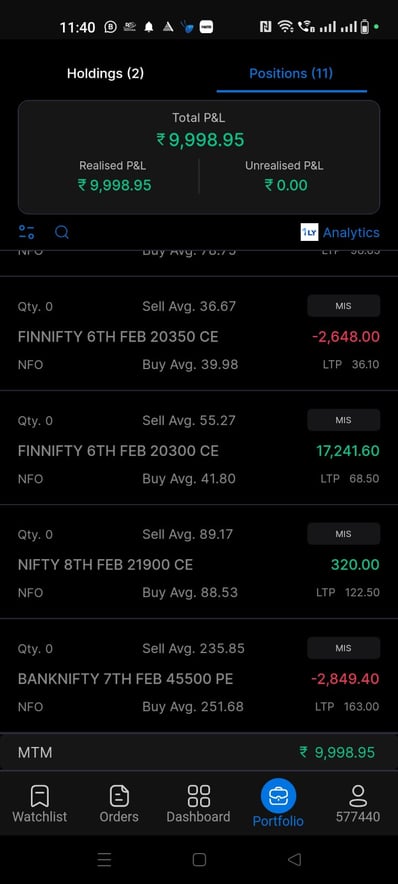
Task: Tap the Android home square button
Action: coord(199,859)
